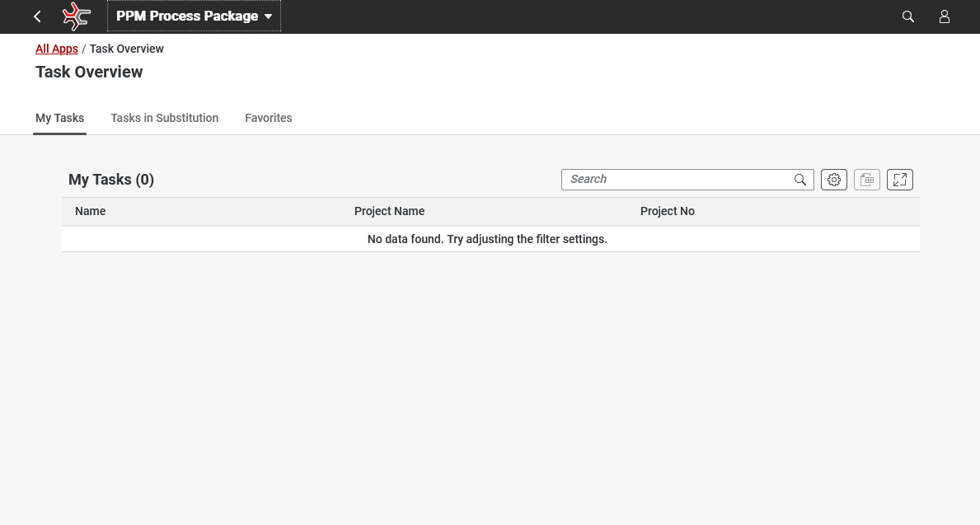
Task: Open the global search in top bar
Action: [x=908, y=16]
